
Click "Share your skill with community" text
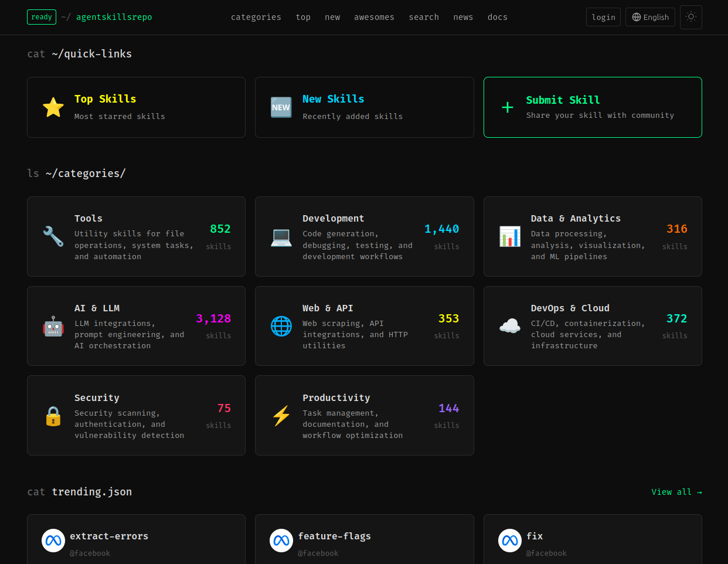click(600, 115)
